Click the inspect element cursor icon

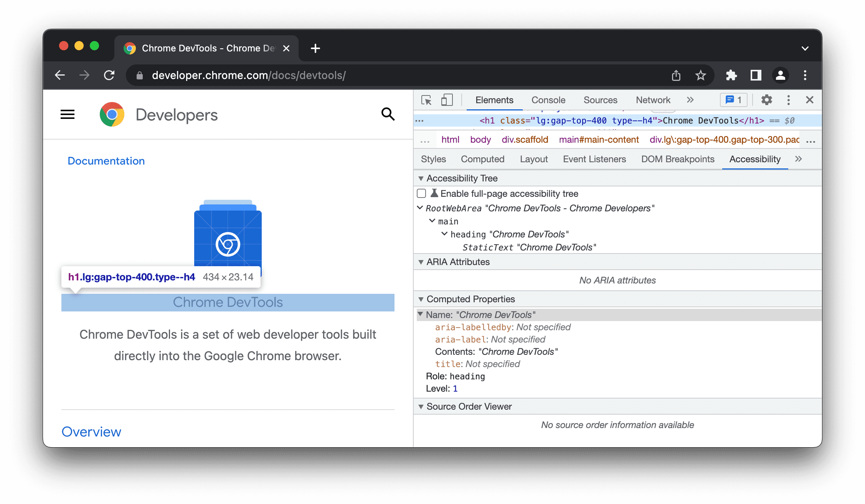click(x=427, y=100)
